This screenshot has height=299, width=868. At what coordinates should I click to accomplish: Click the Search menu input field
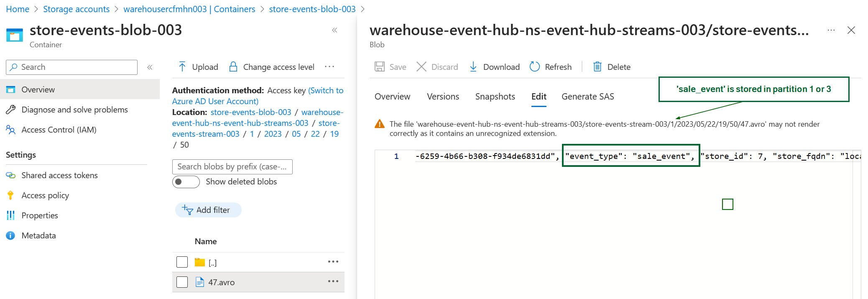tap(72, 67)
